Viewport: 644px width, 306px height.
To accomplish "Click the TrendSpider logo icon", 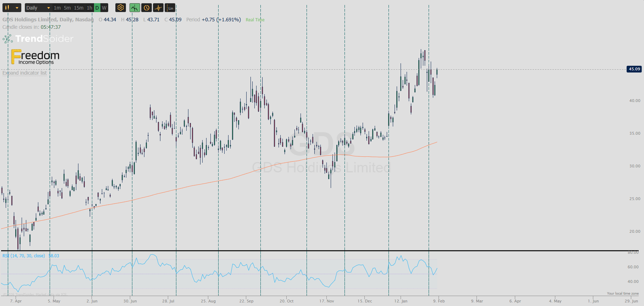I will [7, 39].
